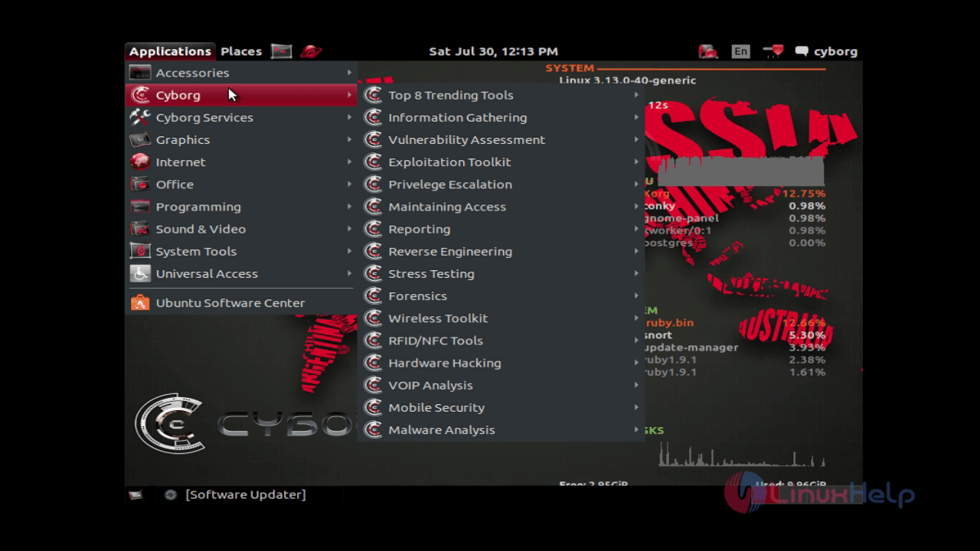Open Vulnerability Assessment category
The height and width of the screenshot is (551, 980).
click(x=501, y=139)
